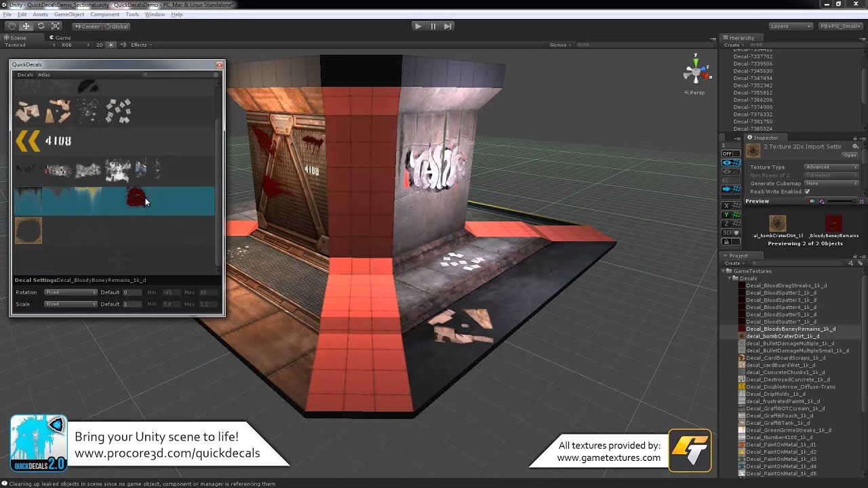Screen dimensions: 868x488
Task: Toggle RGB channel preview icon
Action: [812, 201]
